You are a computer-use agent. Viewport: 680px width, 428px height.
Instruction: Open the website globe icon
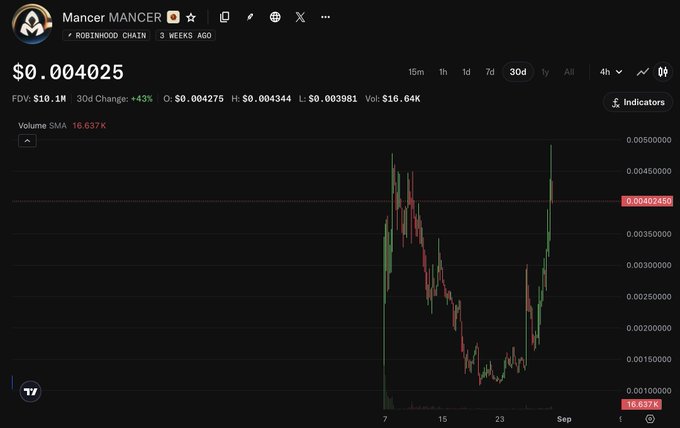pyautogui.click(x=275, y=17)
